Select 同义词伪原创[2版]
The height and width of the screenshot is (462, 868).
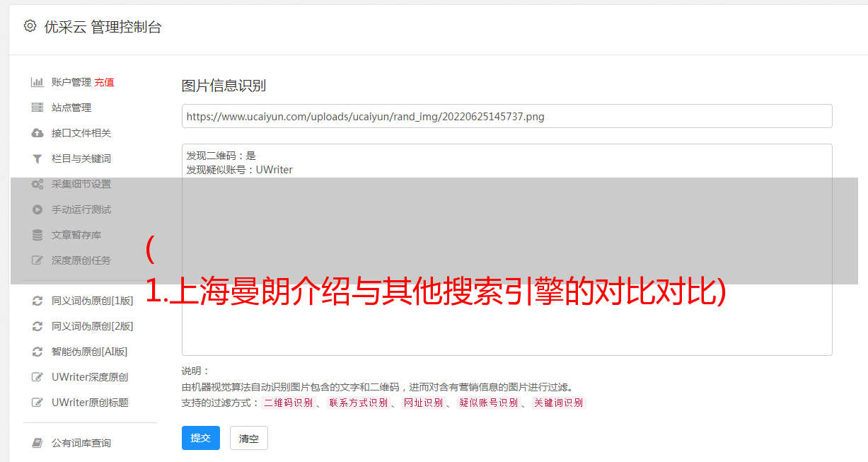coord(93,326)
